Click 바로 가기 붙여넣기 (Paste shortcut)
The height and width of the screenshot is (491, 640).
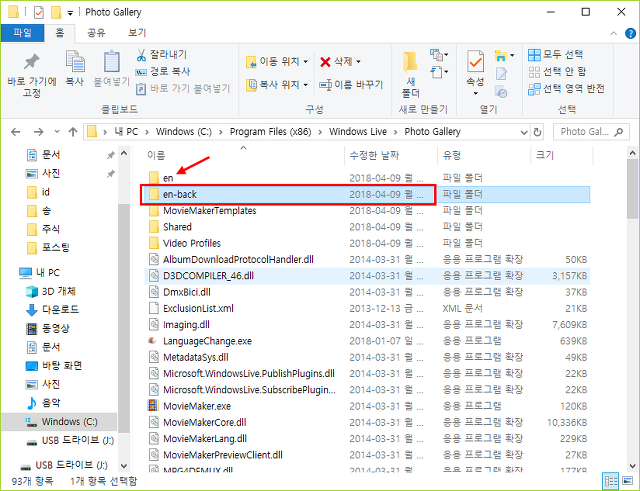[x=183, y=89]
